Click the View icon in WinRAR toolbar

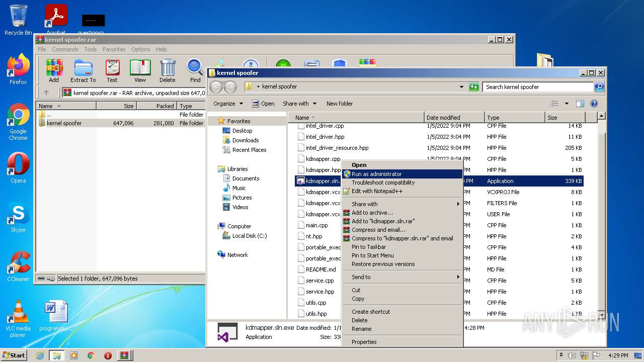(x=140, y=70)
